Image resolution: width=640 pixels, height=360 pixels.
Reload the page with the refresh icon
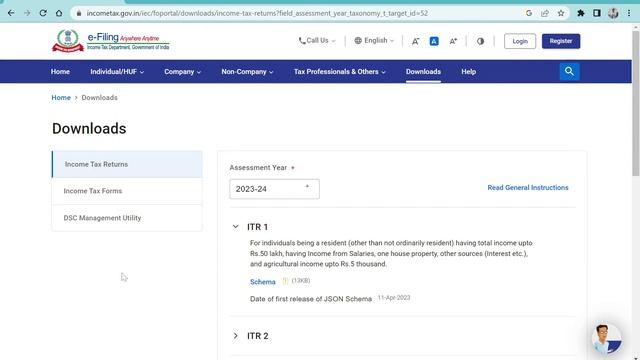pyautogui.click(x=43, y=13)
